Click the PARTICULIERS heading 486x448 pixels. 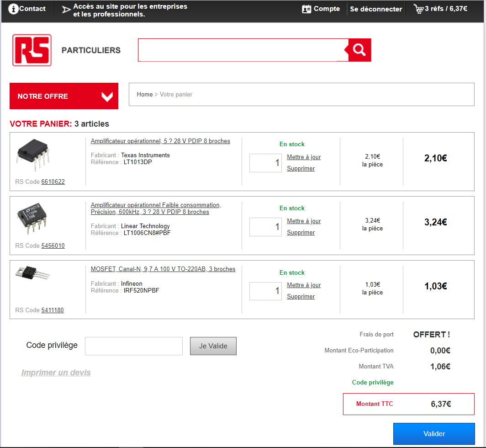click(91, 50)
